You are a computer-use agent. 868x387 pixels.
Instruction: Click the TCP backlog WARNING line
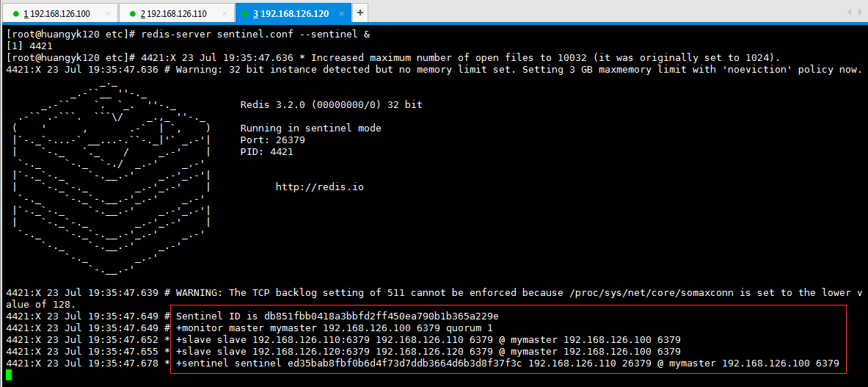tap(434, 298)
